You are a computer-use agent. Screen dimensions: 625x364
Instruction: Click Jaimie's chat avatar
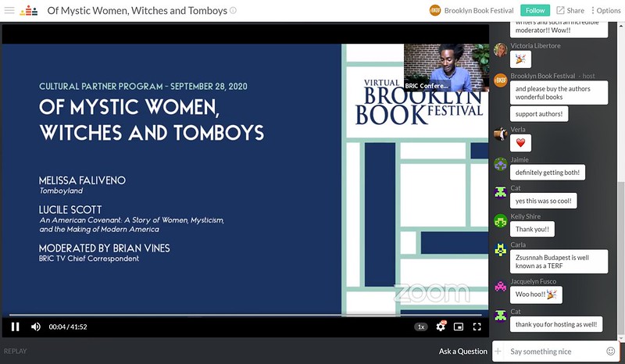pos(500,164)
